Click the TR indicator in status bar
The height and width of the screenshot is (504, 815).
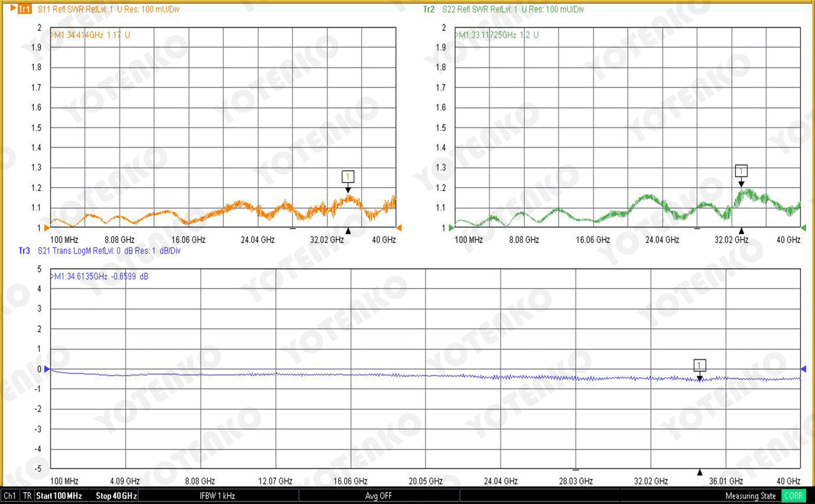tap(27, 496)
